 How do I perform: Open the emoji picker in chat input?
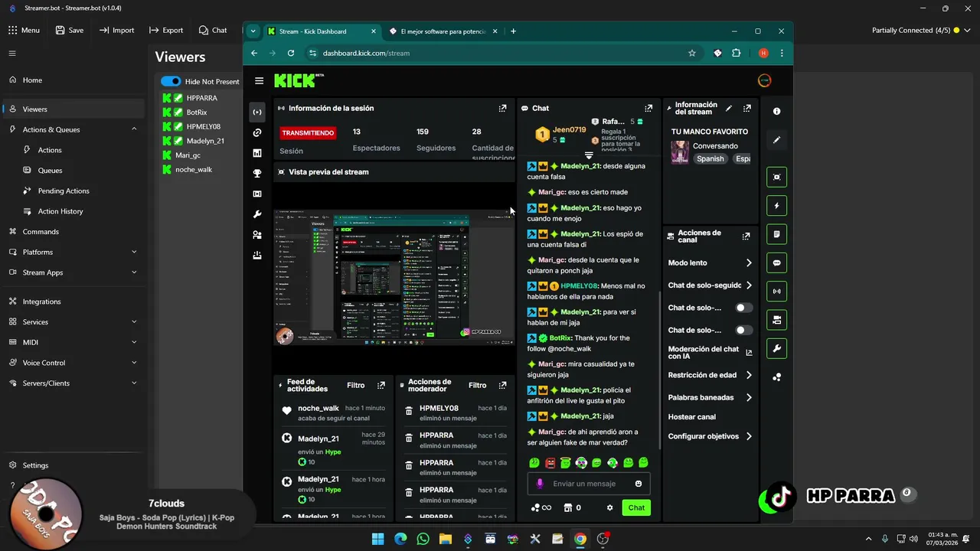(639, 484)
